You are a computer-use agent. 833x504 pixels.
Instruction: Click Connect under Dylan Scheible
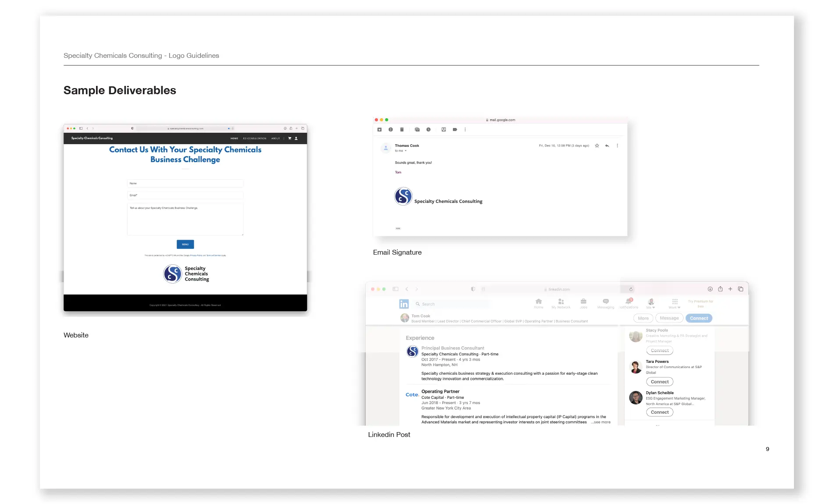(660, 412)
